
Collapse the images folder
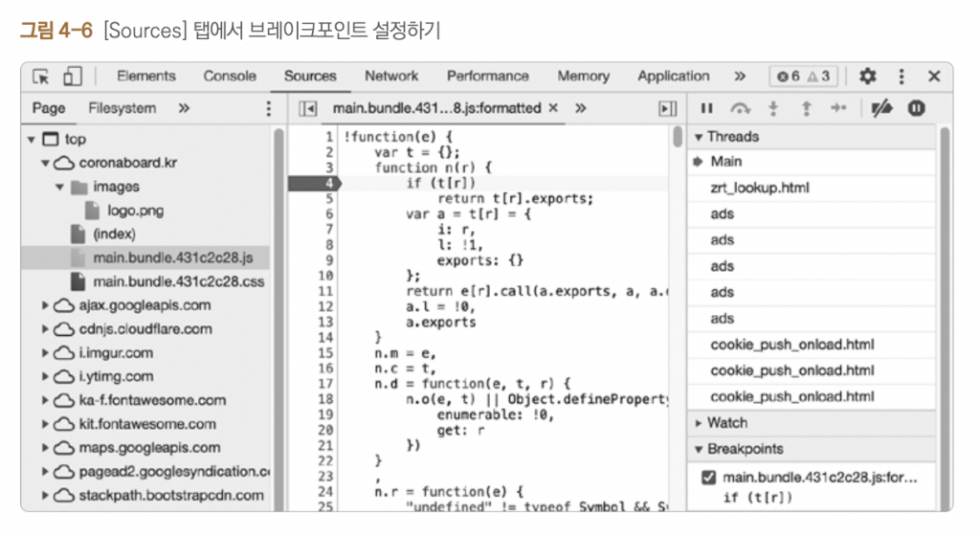click(x=59, y=187)
